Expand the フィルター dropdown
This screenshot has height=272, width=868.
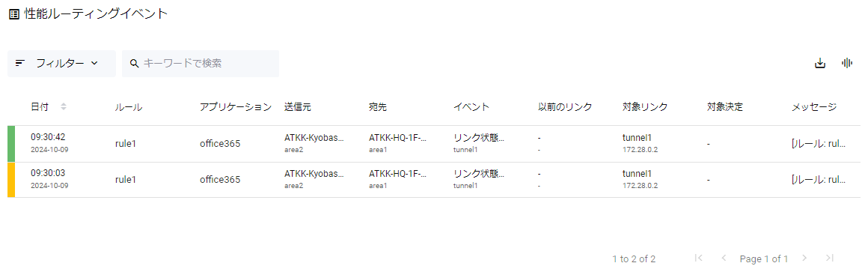pyautogui.click(x=61, y=64)
